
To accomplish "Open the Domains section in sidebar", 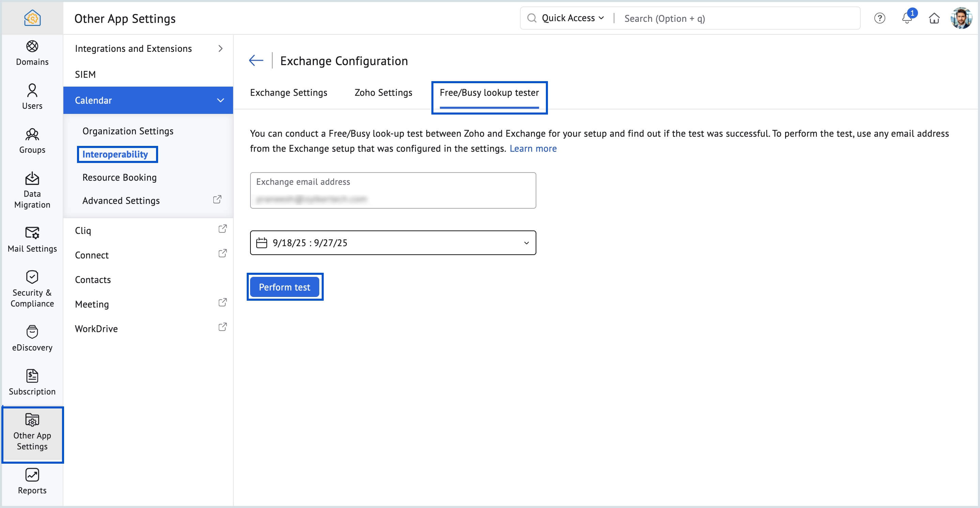I will [x=32, y=53].
